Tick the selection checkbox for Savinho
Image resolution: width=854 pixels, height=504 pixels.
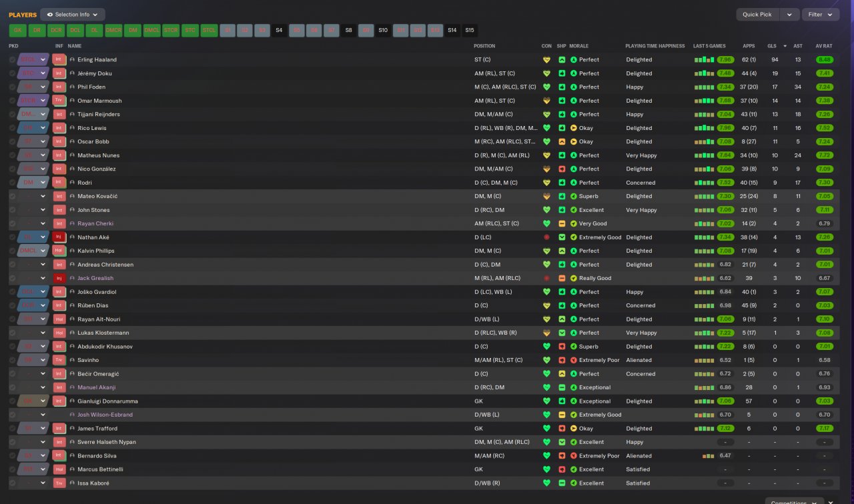12,360
